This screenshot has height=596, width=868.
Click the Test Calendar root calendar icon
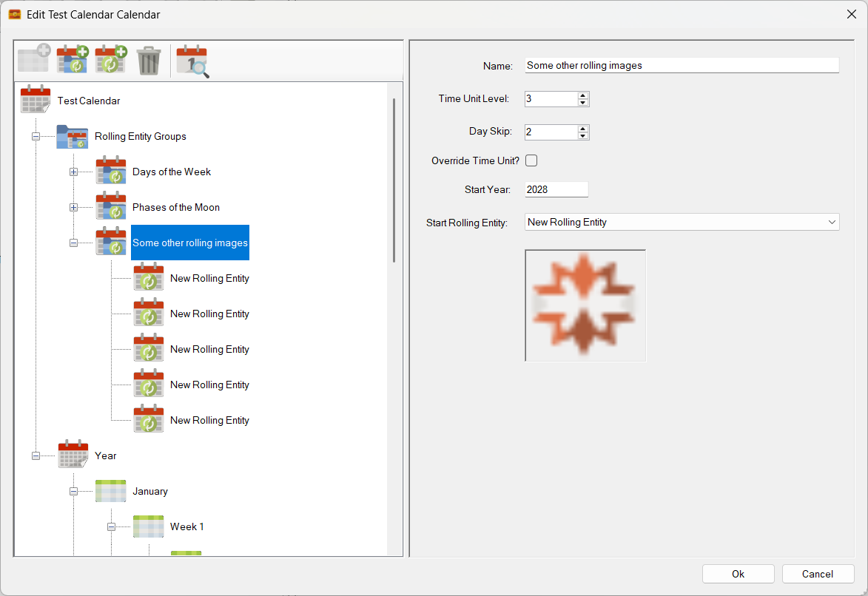tap(36, 101)
